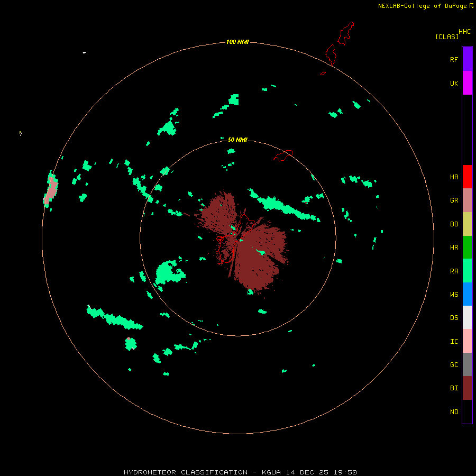Click the HA red legend swatch
Image resolution: width=476 pixels, height=476 pixels.
click(x=467, y=177)
